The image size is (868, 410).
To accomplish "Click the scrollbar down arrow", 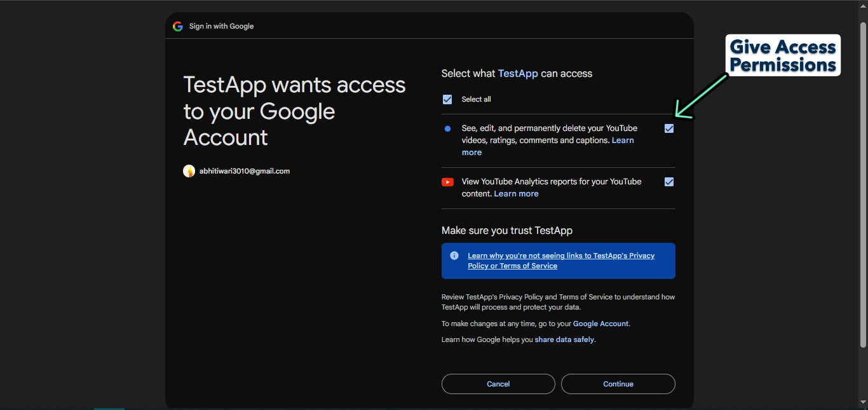I will tap(863, 402).
